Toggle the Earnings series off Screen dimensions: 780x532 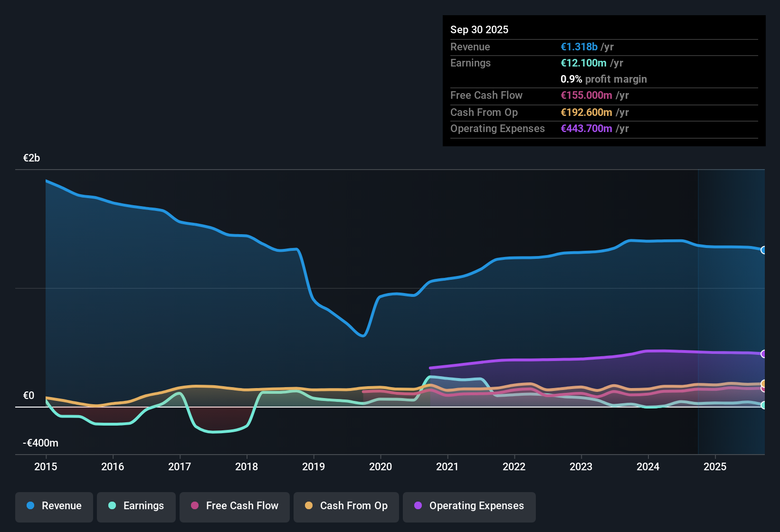tap(136, 506)
